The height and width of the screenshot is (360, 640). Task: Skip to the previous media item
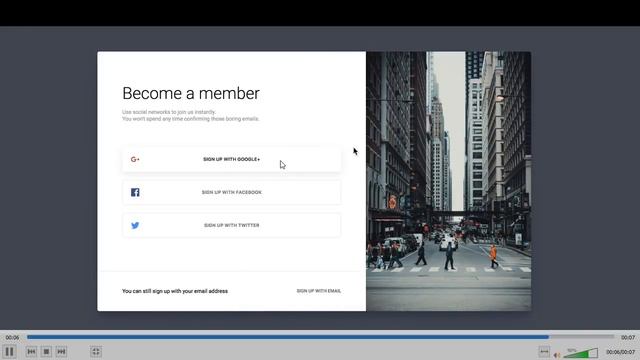pos(31,351)
